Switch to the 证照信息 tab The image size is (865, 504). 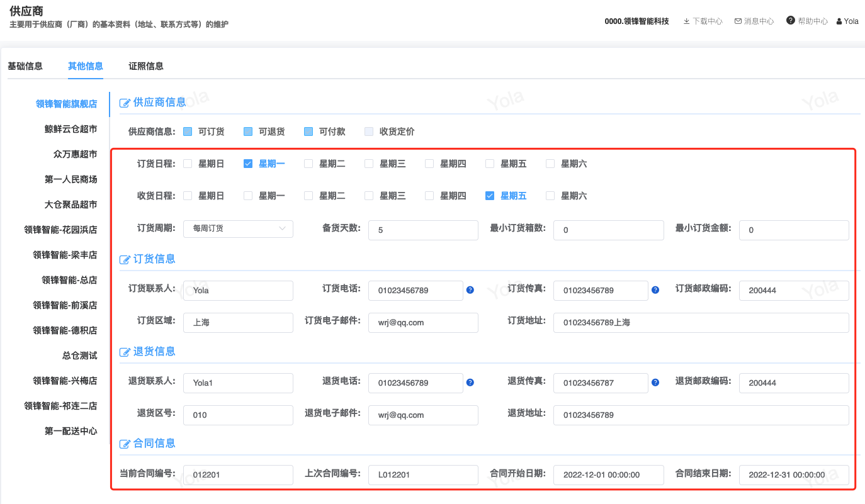(146, 66)
